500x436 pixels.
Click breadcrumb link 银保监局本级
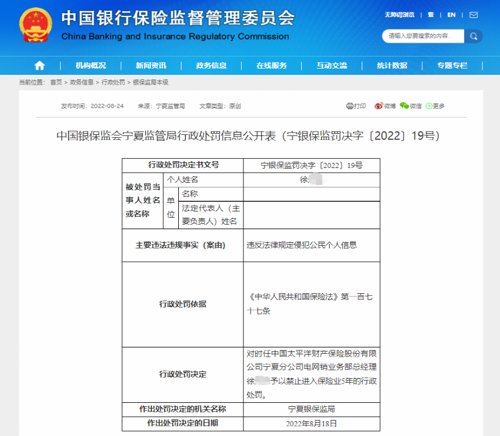(x=151, y=82)
